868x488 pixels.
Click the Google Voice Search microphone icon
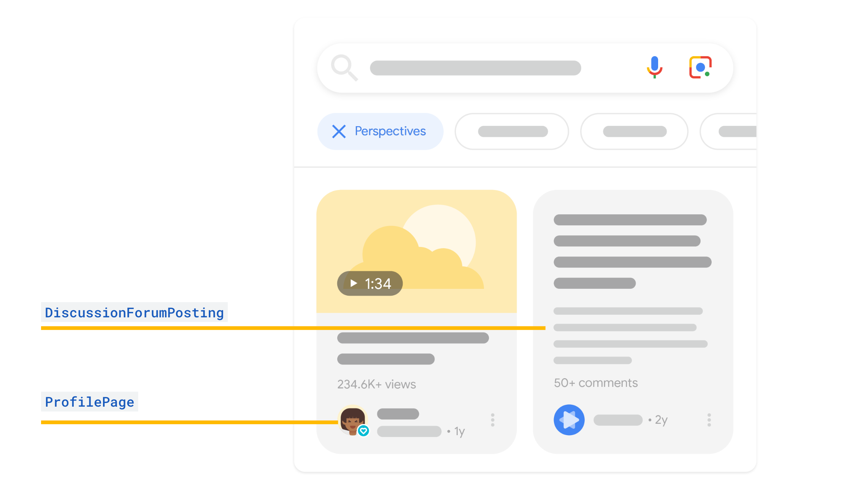click(655, 67)
